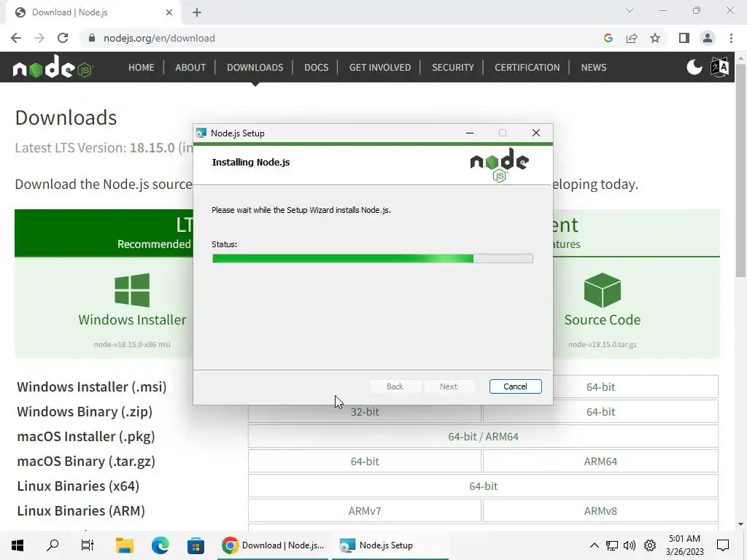Viewport: 747px width, 560px height.
Task: Click the page vertical scrollbar thumb
Action: pyautogui.click(x=740, y=169)
